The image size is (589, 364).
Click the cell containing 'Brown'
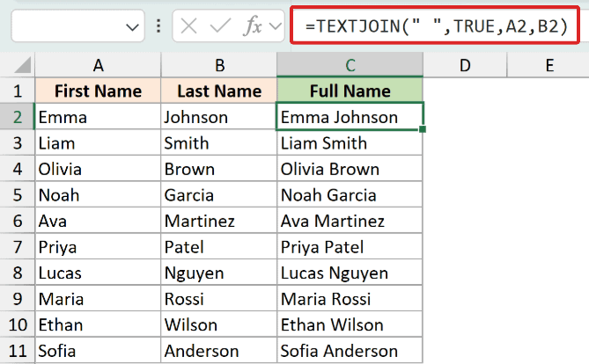pos(219,169)
